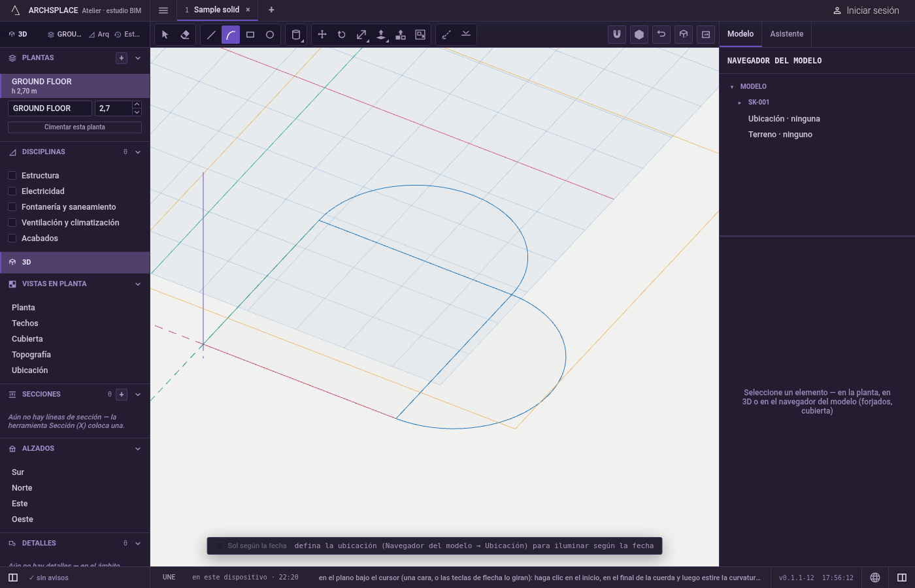Open the language globe in status bar
915x588 pixels.
[x=875, y=578]
